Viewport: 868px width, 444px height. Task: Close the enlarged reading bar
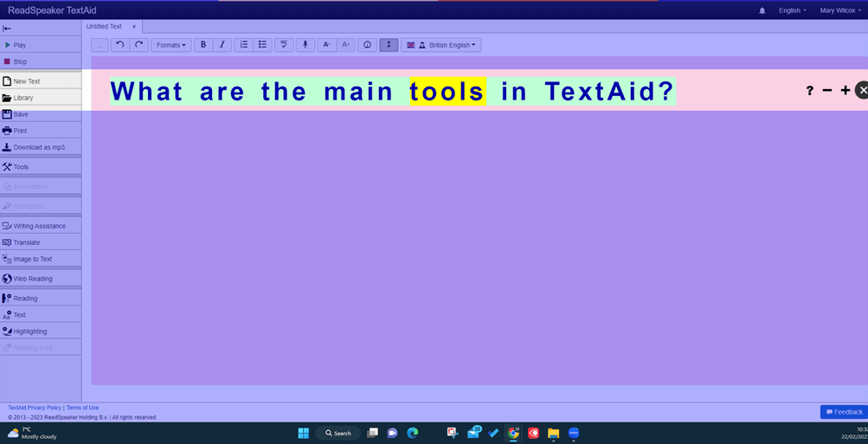[x=862, y=90]
